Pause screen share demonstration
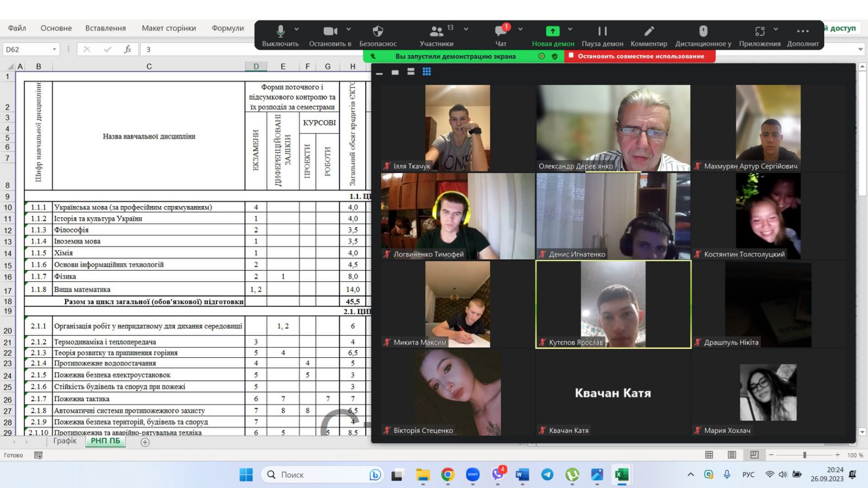 tap(602, 31)
